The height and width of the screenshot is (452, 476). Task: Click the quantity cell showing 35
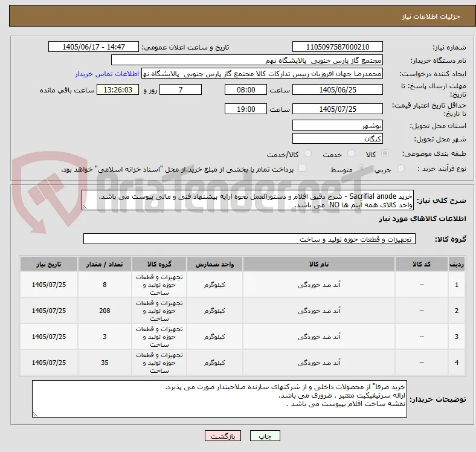105,363
